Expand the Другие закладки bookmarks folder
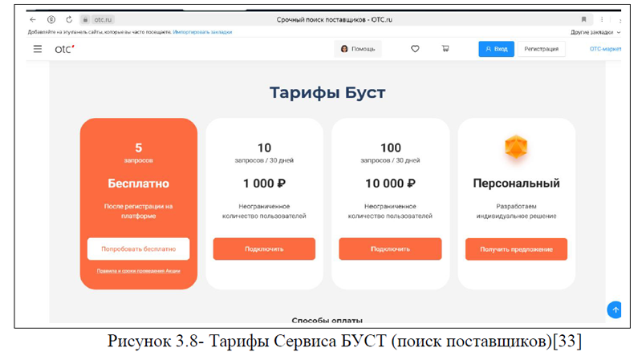This screenshot has width=642, height=364. pyautogui.click(x=595, y=32)
